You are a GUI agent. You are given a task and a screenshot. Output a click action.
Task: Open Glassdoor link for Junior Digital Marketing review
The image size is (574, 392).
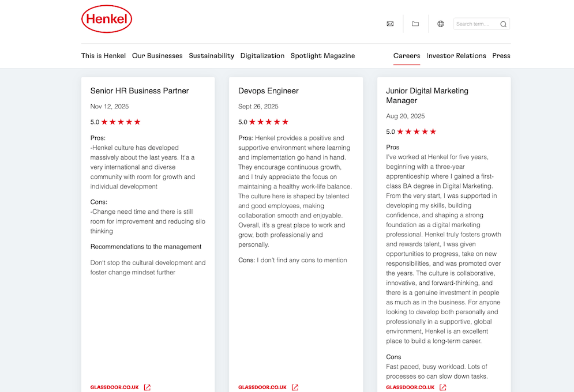(x=410, y=387)
